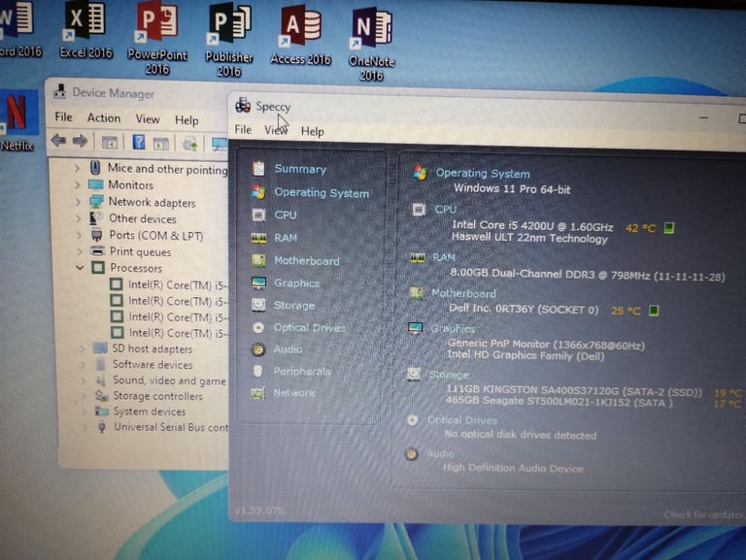Click the Back arrow in Device Manager toolbar

(x=58, y=140)
